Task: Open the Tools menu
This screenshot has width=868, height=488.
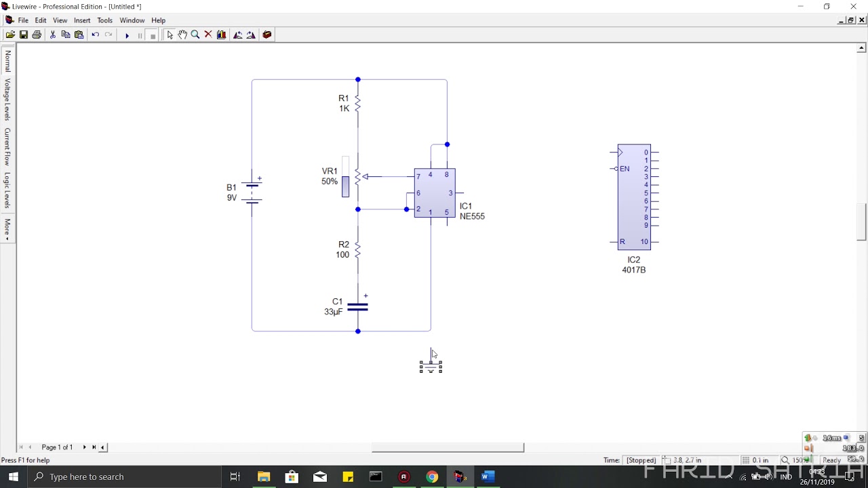Action: (x=104, y=20)
